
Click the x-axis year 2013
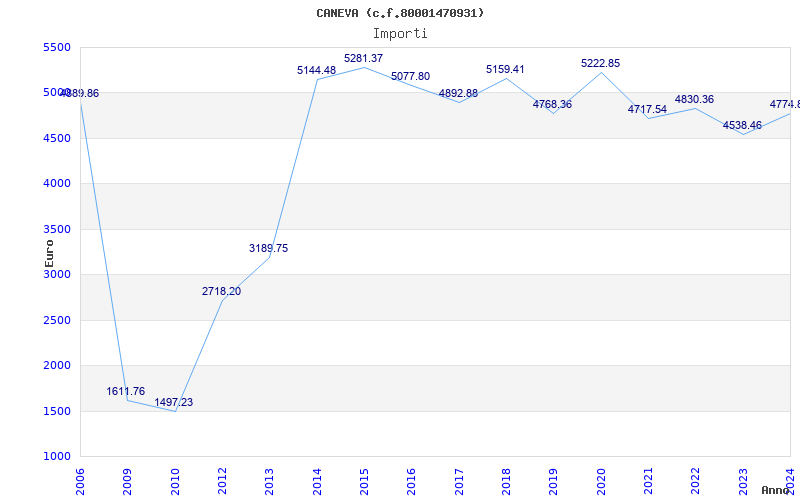pyautogui.click(x=269, y=482)
